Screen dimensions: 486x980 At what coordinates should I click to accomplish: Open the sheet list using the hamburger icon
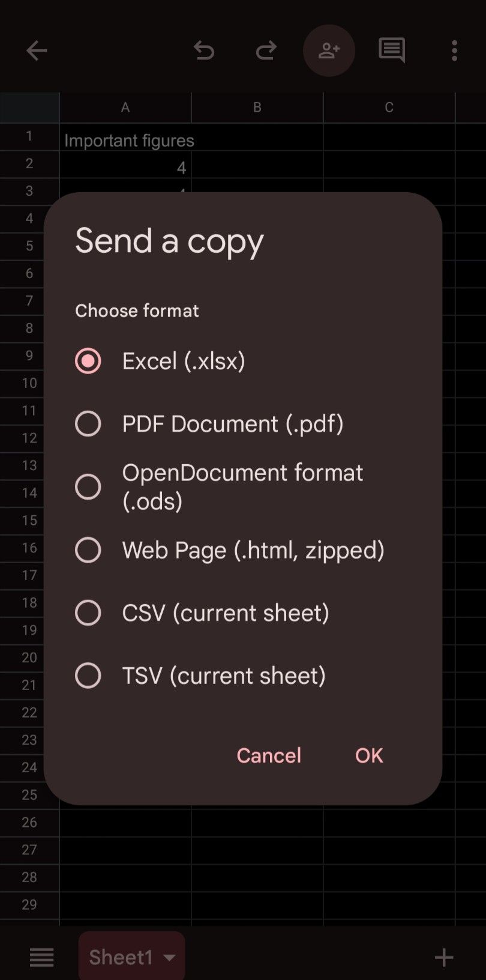click(41, 957)
